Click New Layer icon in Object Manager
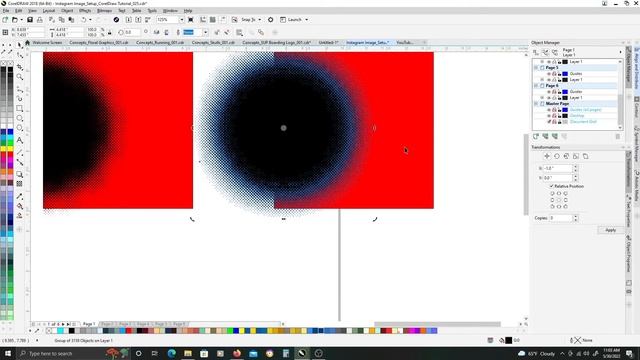 pos(536,136)
